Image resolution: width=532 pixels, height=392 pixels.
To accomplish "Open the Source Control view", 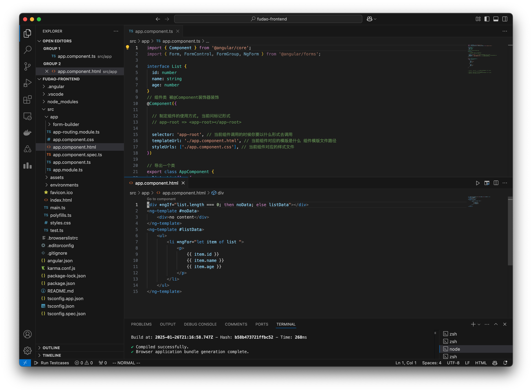I will (x=27, y=66).
